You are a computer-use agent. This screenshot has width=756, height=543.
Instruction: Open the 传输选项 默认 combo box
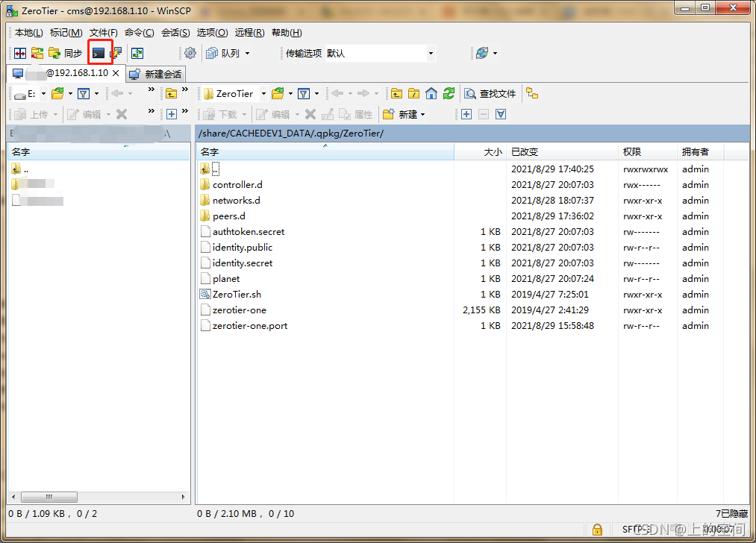[380, 53]
